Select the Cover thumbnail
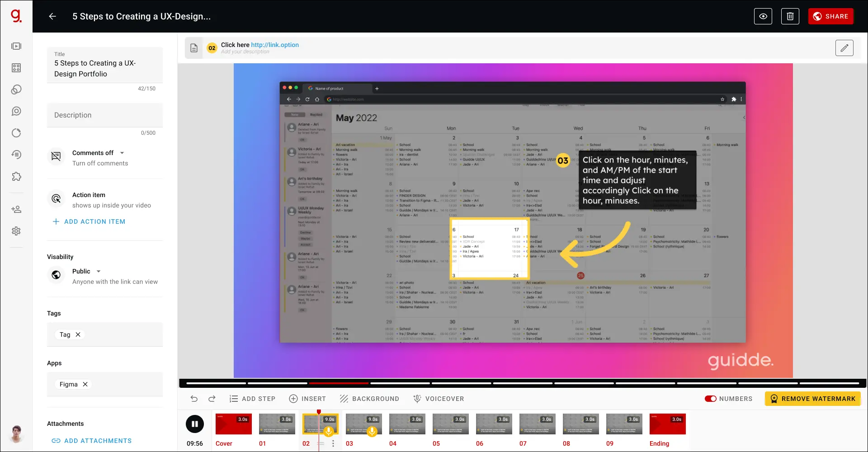 click(234, 424)
